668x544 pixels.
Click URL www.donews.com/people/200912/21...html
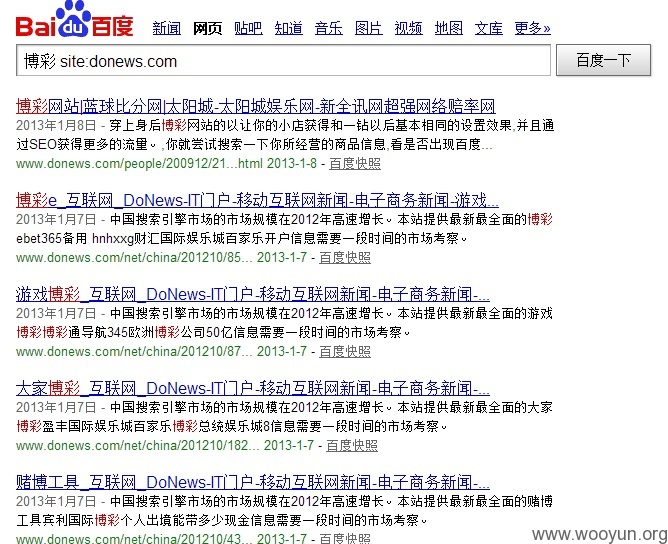pos(139,164)
